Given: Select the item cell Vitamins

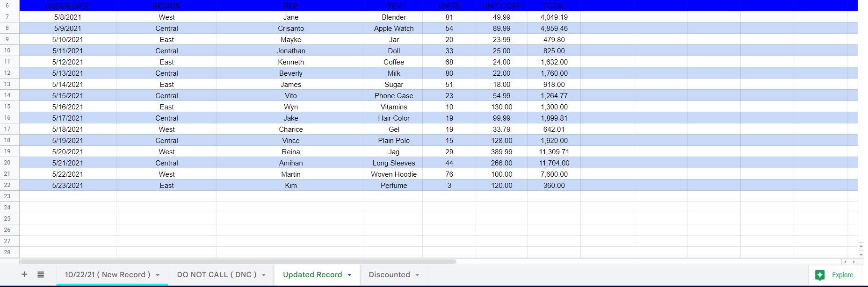Looking at the screenshot, I should [394, 107].
